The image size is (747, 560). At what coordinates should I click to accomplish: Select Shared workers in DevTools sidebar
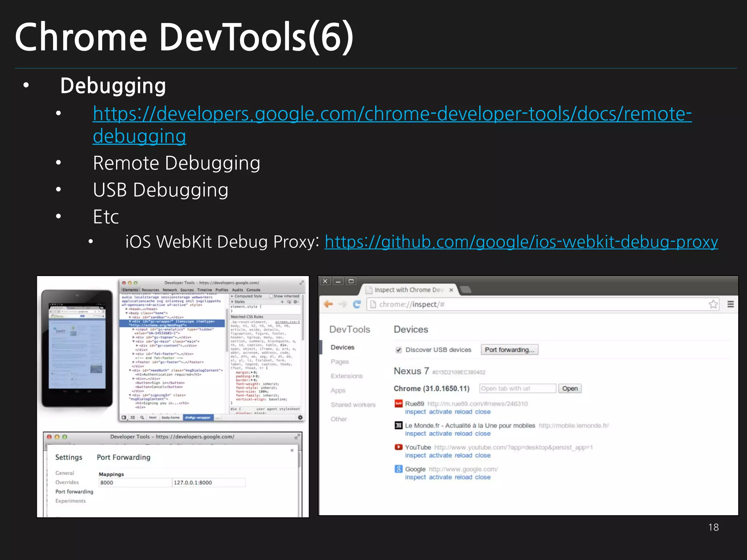[353, 405]
